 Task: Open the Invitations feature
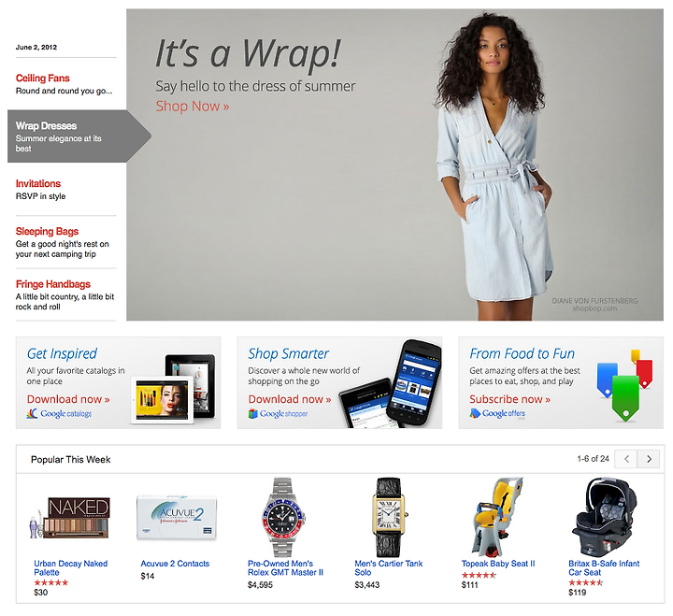[x=38, y=184]
